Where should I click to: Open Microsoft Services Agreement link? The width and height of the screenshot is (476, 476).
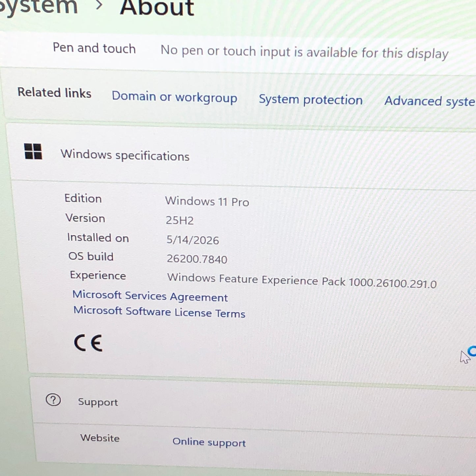click(150, 296)
